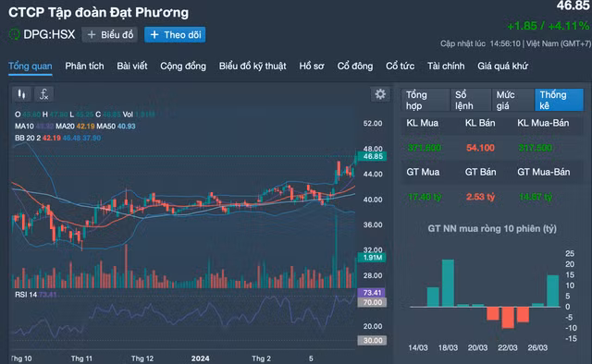Switch to the Bài viết tab
The image size is (592, 364).
pyautogui.click(x=132, y=66)
